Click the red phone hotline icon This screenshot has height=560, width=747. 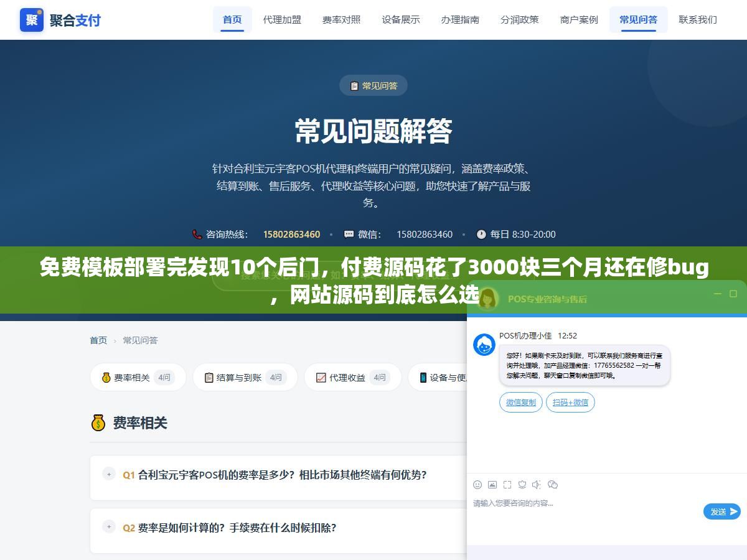197,234
